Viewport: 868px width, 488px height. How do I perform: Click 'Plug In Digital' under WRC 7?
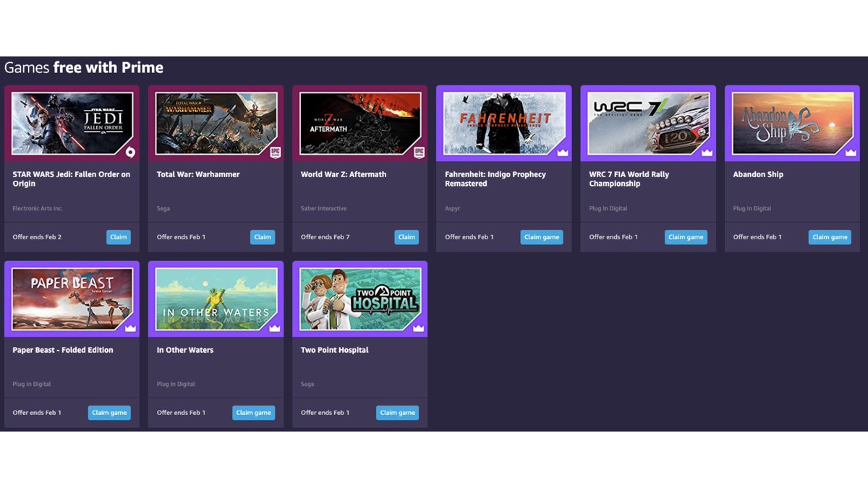pyautogui.click(x=608, y=208)
